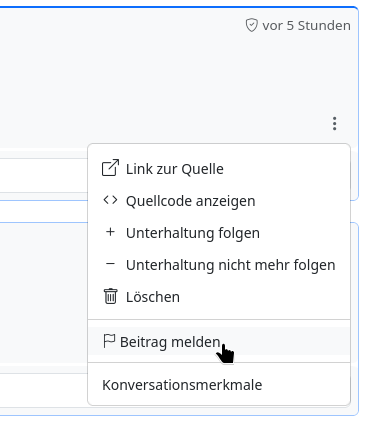The width and height of the screenshot is (379, 430).
Task: Choose 'Beitrag melden' menu entry
Action: 219,342
